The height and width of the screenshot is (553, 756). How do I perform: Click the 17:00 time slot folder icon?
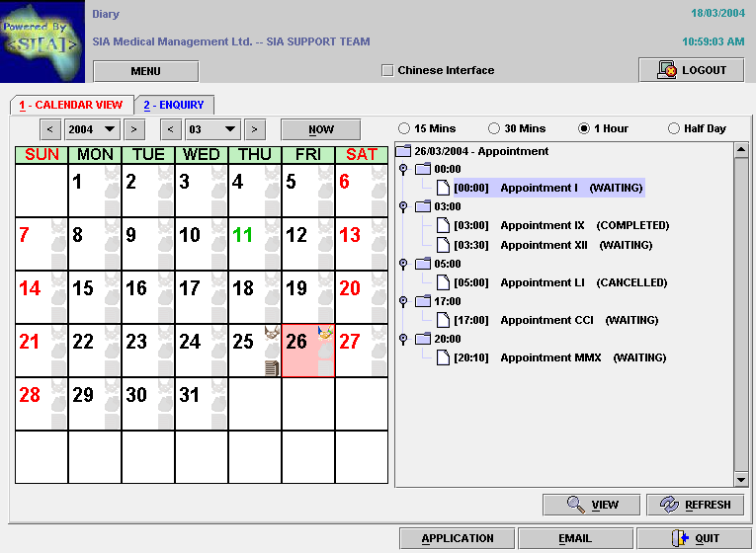point(423,301)
